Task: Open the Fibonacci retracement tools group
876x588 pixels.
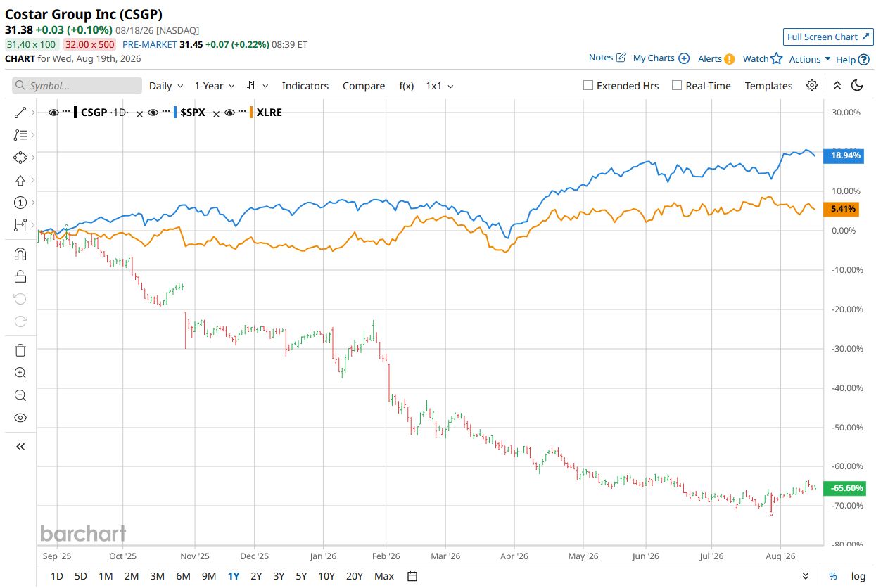Action: tap(20, 135)
